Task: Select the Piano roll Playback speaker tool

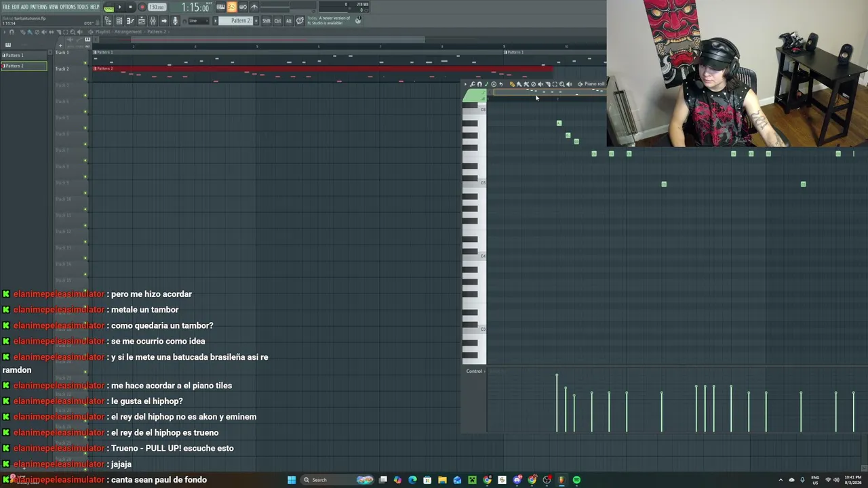Action: click(x=569, y=84)
